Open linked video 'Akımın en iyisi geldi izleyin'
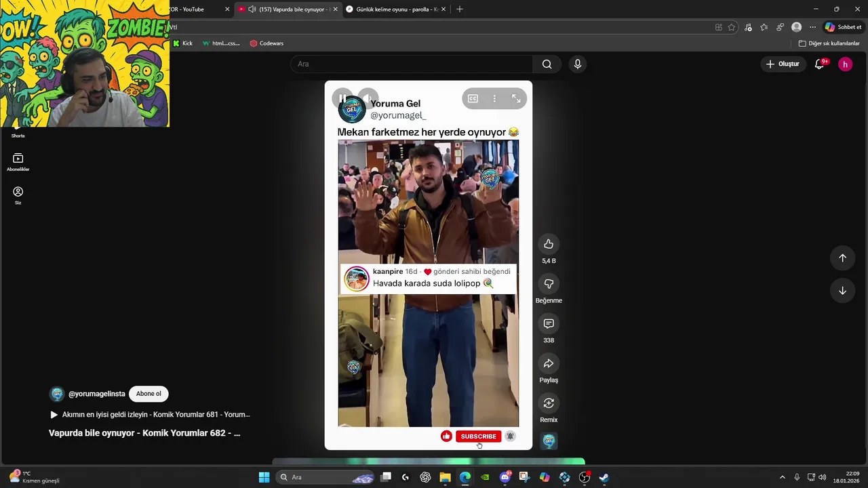The image size is (868, 488). tap(151, 415)
